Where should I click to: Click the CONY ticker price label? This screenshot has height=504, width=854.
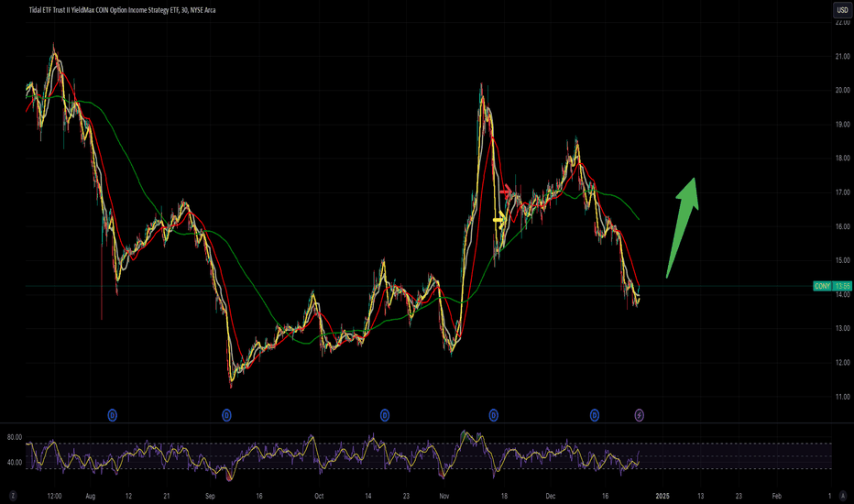[823, 286]
